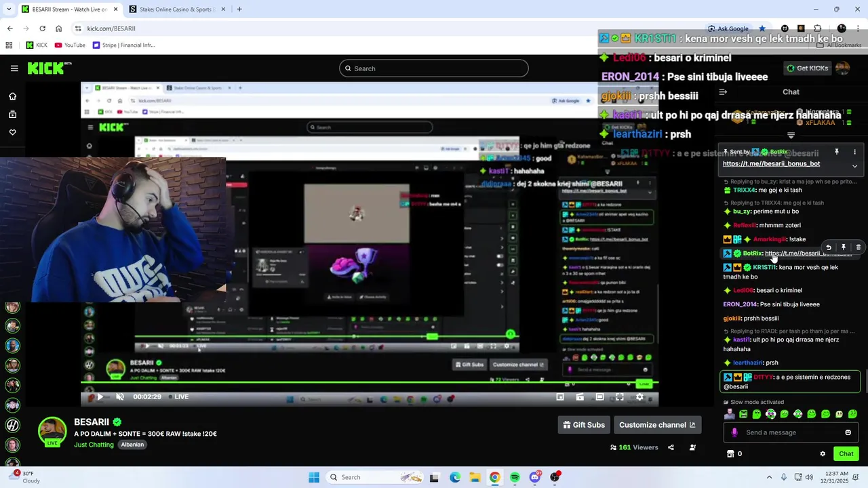Send message with Chat button
The height and width of the screenshot is (488, 868).
click(846, 454)
